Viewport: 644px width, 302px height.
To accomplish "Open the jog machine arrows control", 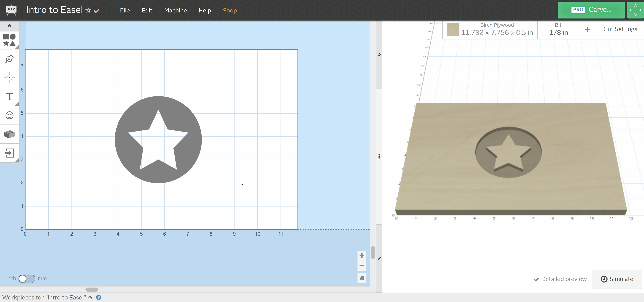I will (x=635, y=10).
